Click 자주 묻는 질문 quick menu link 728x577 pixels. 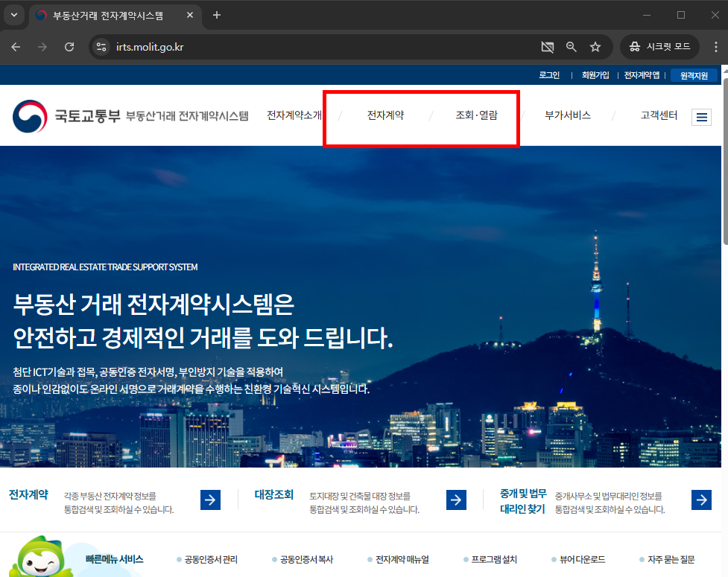point(672,559)
